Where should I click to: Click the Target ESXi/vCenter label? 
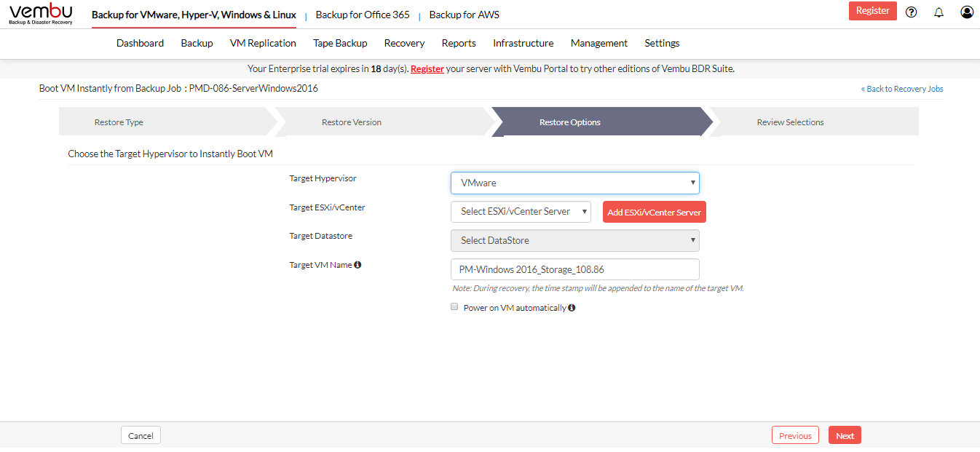pos(327,207)
